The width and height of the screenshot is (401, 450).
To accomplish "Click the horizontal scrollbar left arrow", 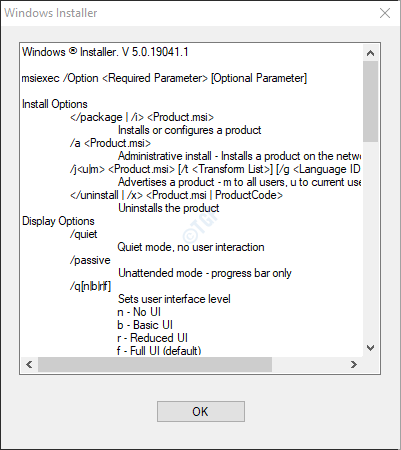I will 29,364.
